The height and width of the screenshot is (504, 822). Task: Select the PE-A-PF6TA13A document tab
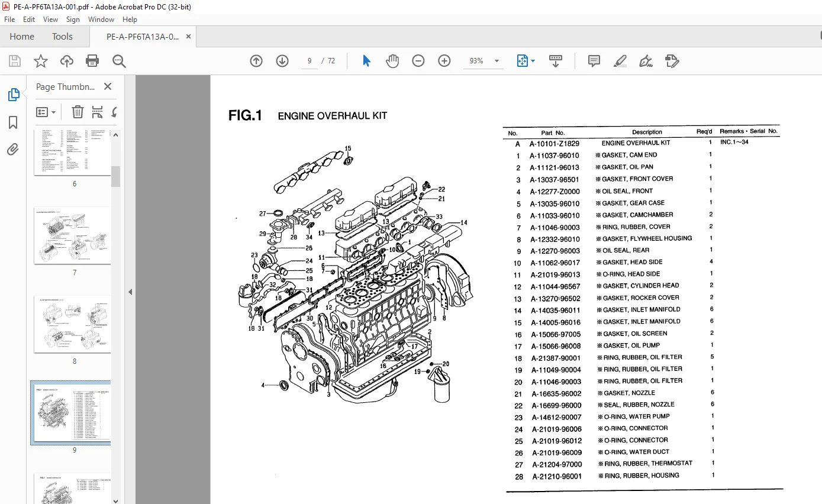click(x=143, y=36)
